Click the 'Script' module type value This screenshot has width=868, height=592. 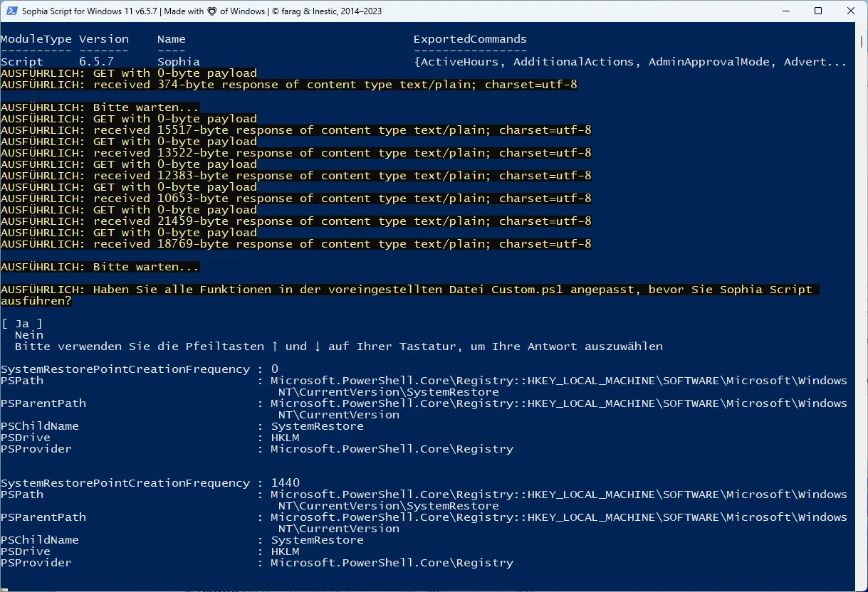tap(22, 62)
